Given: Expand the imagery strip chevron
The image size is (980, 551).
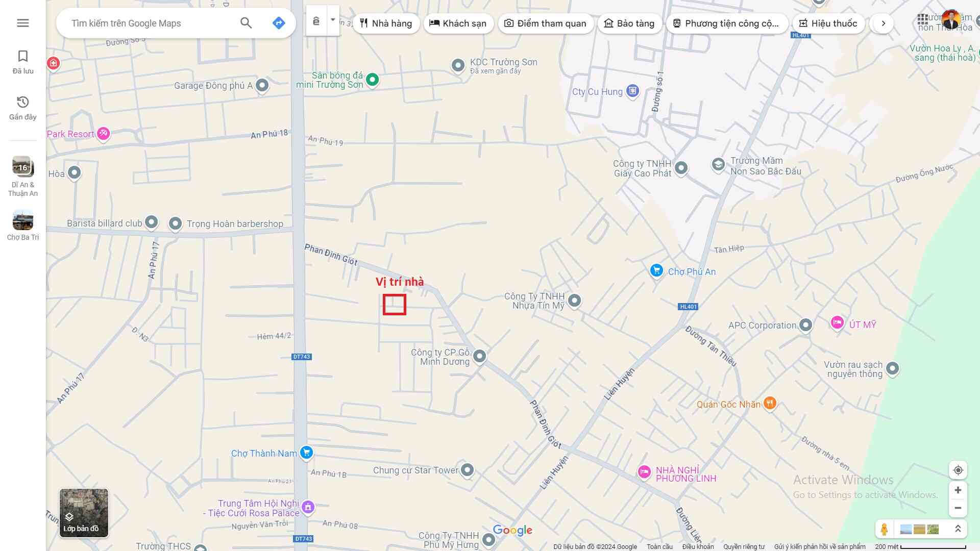Looking at the screenshot, I should (958, 529).
